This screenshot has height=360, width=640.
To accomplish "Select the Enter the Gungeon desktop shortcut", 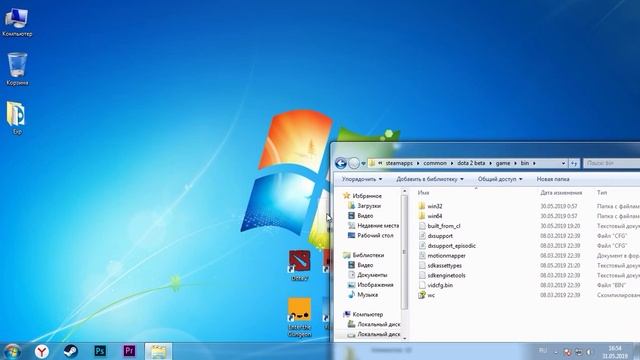I will point(300,318).
